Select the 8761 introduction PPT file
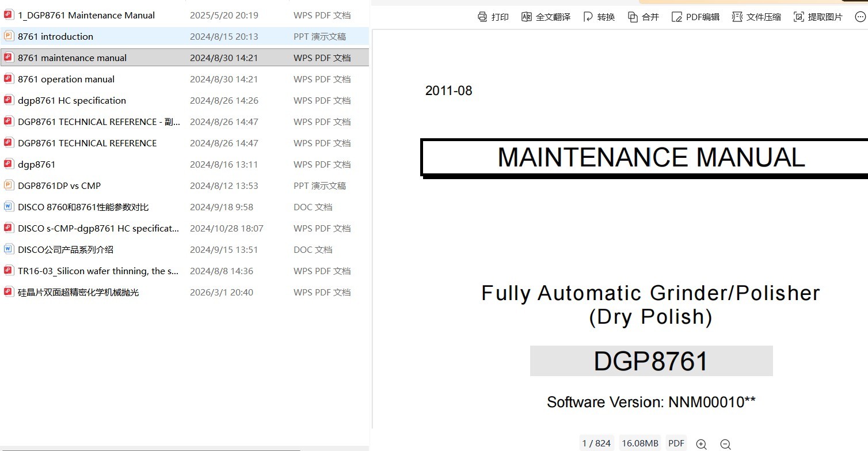Image resolution: width=868 pixels, height=451 pixels. [185, 36]
